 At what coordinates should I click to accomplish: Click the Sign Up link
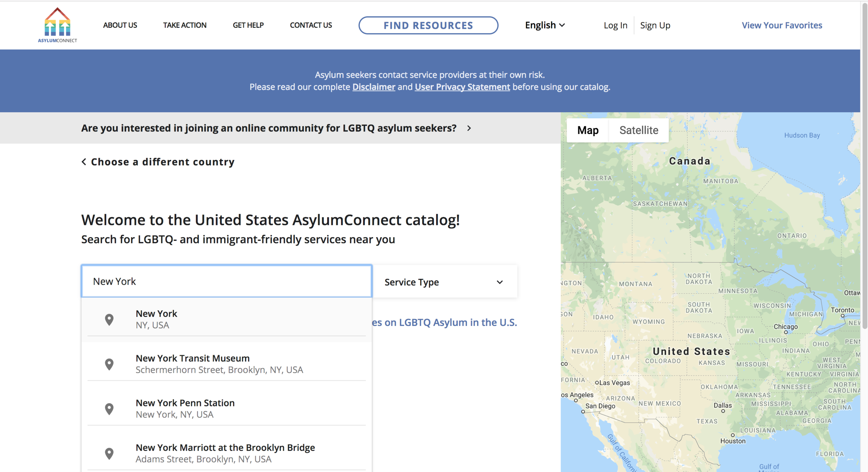(x=655, y=25)
